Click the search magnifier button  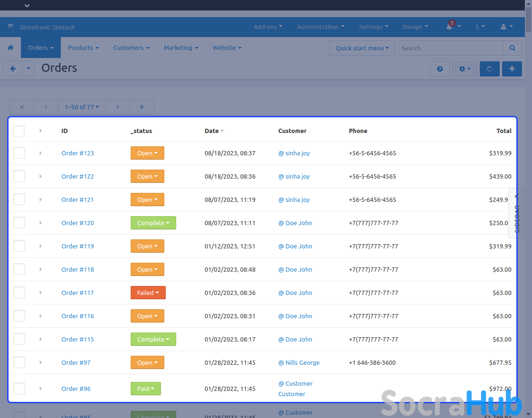click(513, 48)
